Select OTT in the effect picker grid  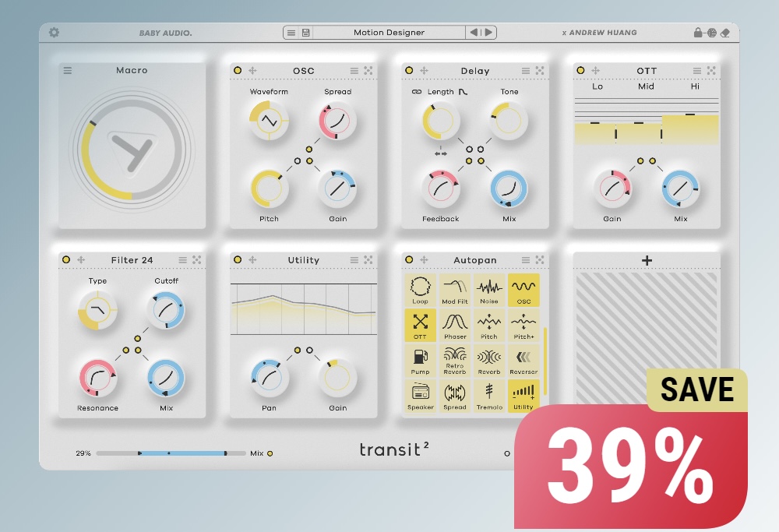pos(421,326)
